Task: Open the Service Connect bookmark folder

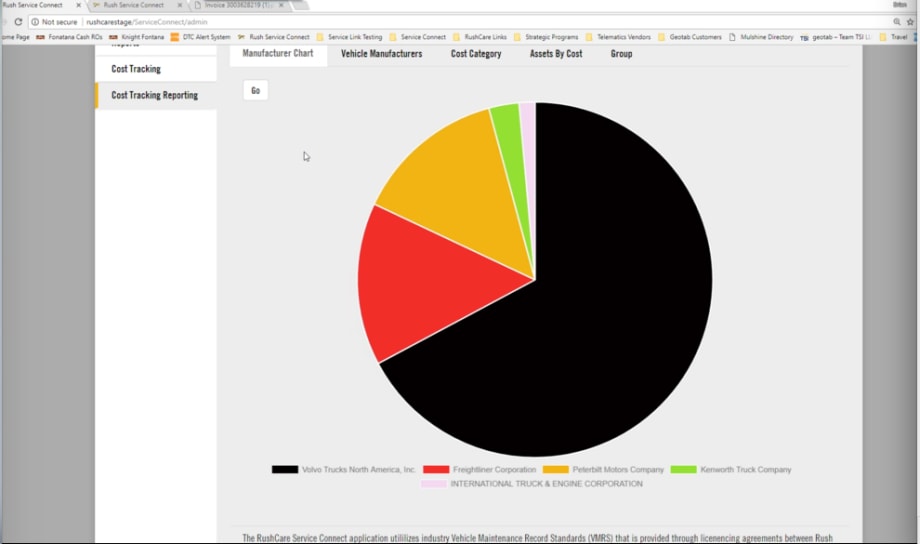Action: click(x=417, y=37)
